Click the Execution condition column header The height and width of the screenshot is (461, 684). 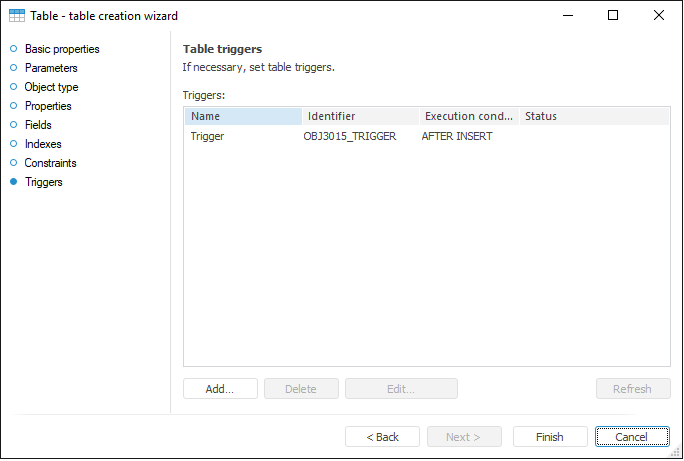click(x=468, y=116)
